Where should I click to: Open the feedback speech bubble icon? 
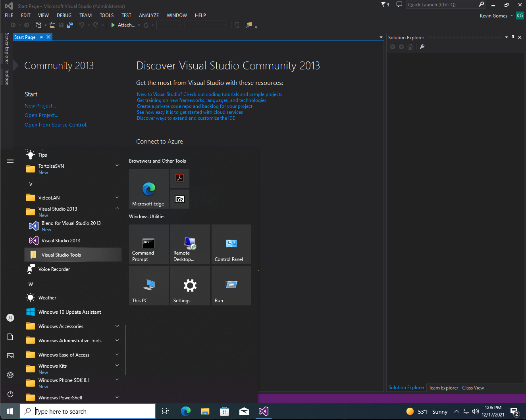coord(399,4)
